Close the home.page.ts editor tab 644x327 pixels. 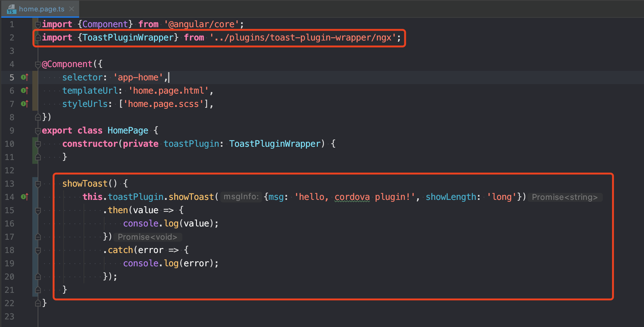click(72, 9)
